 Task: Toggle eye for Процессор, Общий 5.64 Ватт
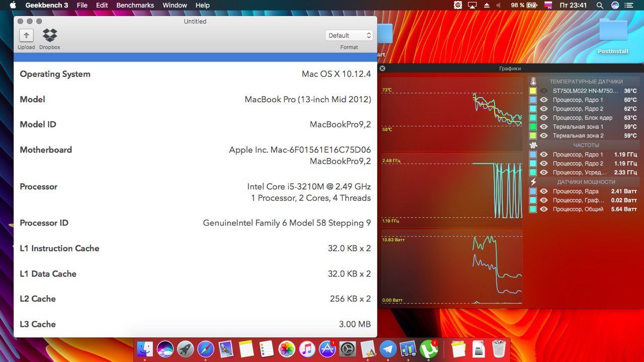544,209
